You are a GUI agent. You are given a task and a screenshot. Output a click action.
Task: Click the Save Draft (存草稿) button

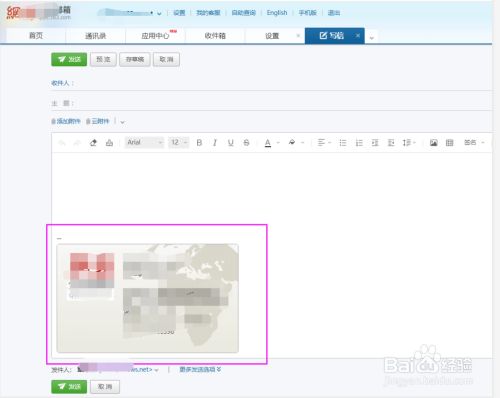135,59
